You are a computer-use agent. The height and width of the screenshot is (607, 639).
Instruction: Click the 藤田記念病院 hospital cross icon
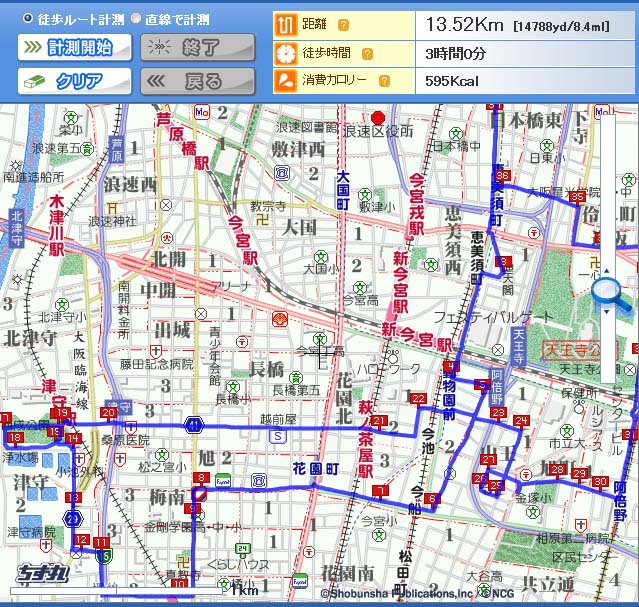pyautogui.click(x=156, y=351)
